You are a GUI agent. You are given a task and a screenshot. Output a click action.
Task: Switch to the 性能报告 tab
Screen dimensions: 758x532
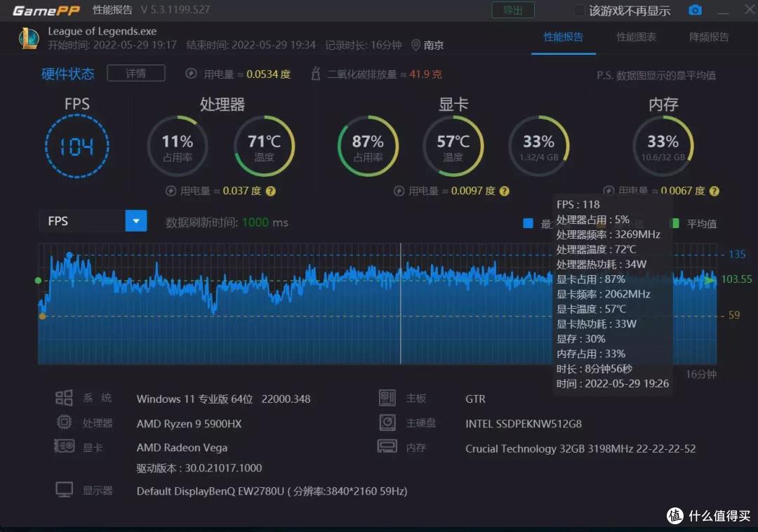563,36
